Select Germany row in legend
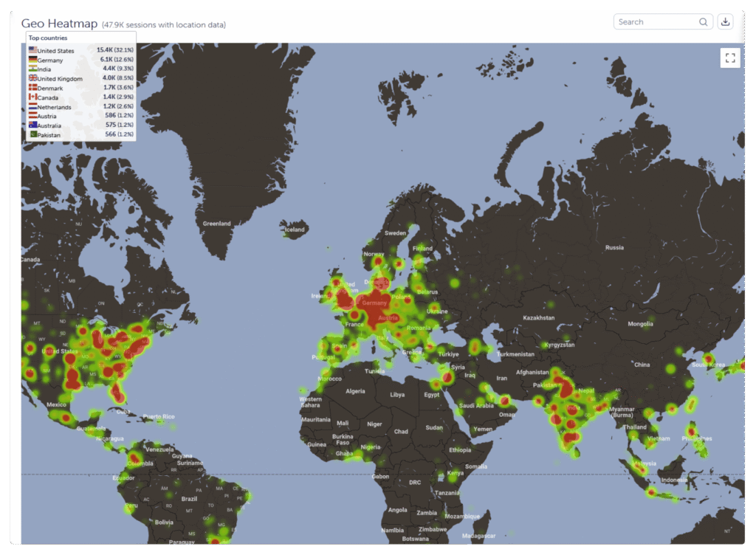Screen dimensions: 756x555 [x=81, y=60]
